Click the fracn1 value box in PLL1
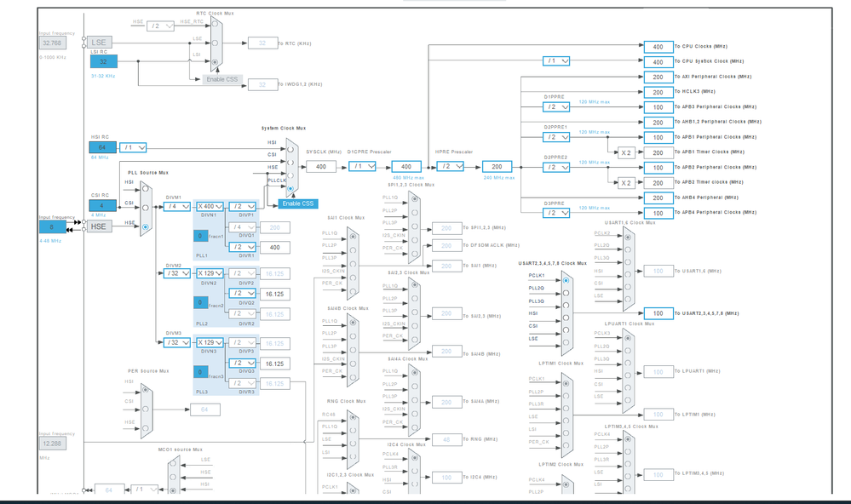 point(200,236)
